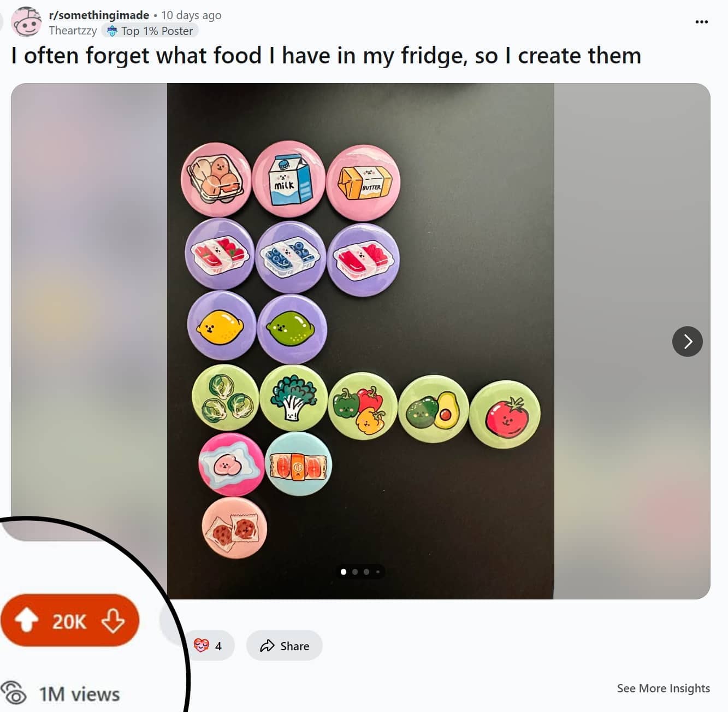728x712 pixels.
Task: Click the heart award icon
Action: pyautogui.click(x=202, y=646)
